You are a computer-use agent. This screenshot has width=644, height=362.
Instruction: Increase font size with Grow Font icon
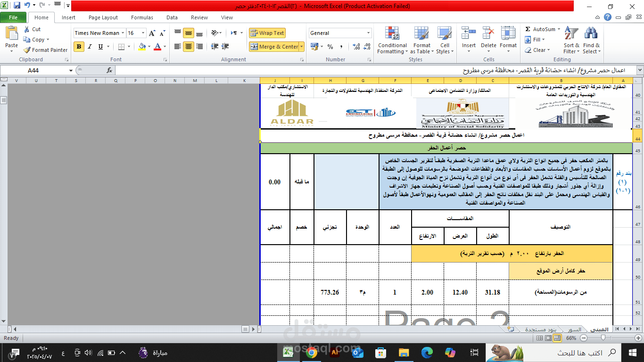click(x=152, y=33)
